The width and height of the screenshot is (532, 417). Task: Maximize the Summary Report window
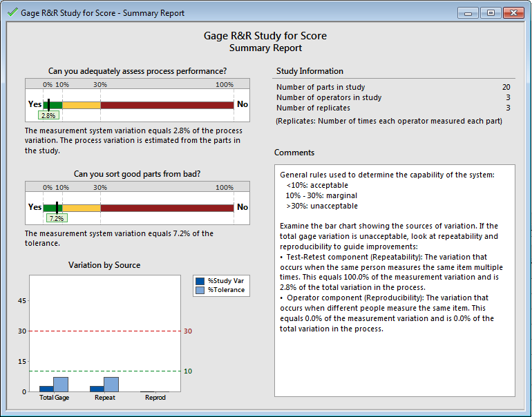490,12
